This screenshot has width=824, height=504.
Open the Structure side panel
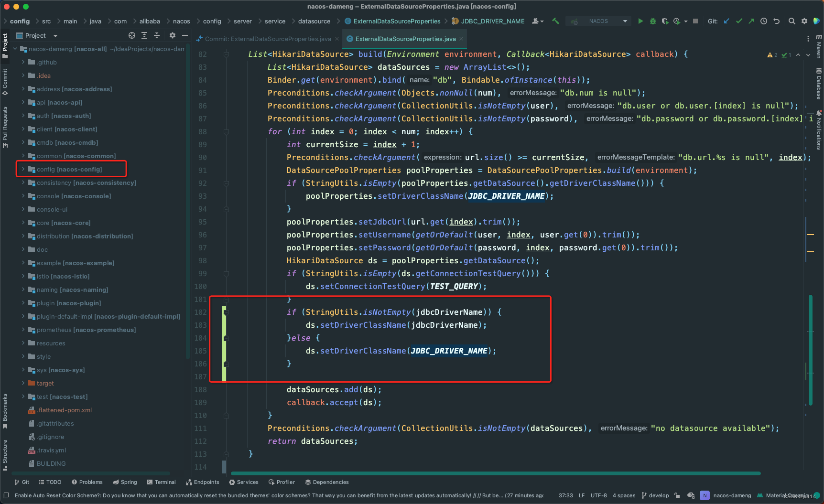pos(5,455)
